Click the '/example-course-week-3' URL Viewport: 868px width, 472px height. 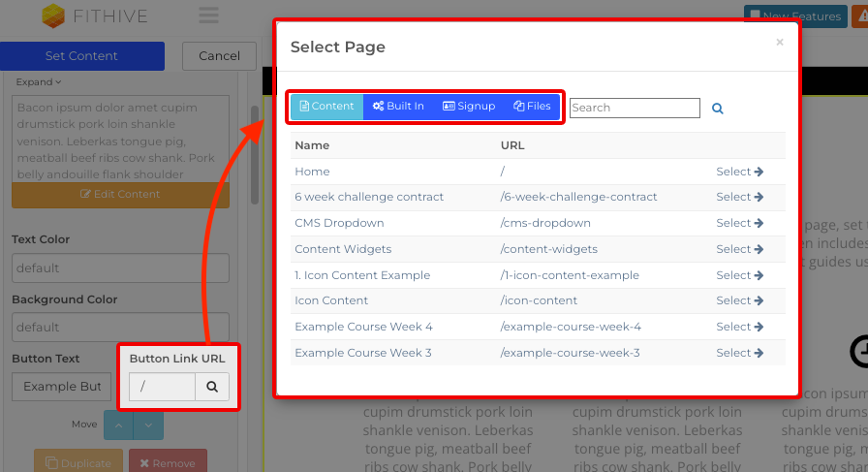(x=571, y=353)
